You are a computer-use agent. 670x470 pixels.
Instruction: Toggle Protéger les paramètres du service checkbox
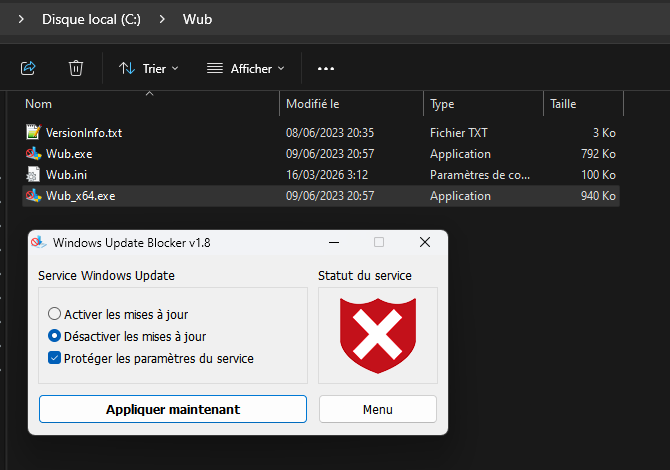coord(54,358)
